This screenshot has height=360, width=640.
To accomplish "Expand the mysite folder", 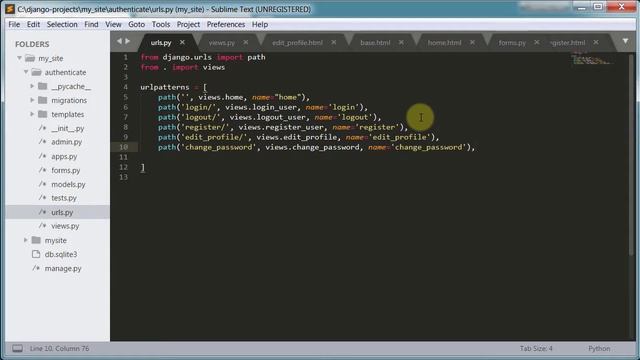I will pyautogui.click(x=25, y=240).
